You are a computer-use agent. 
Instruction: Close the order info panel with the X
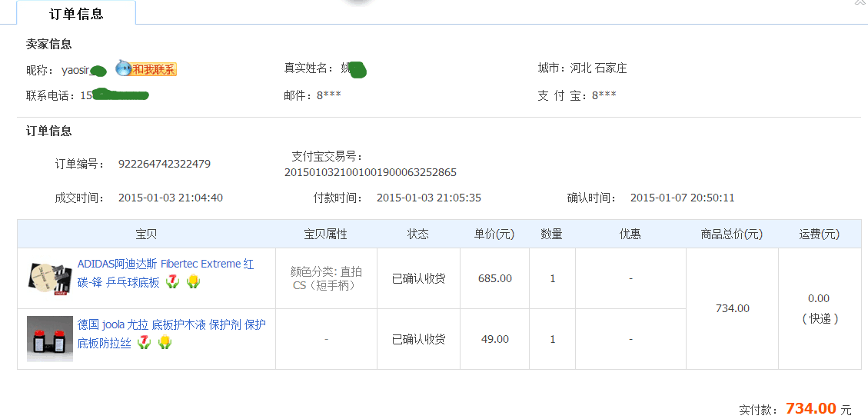pyautogui.click(x=861, y=2)
